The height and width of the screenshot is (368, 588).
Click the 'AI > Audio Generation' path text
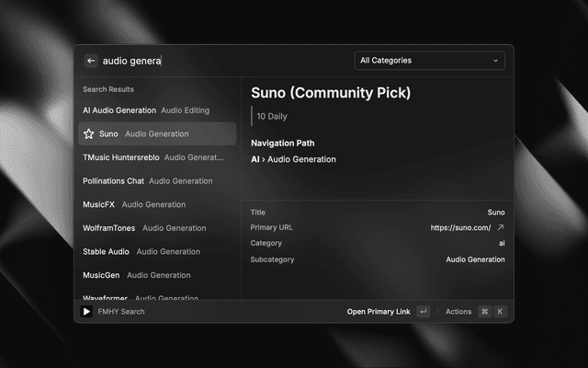click(x=293, y=159)
